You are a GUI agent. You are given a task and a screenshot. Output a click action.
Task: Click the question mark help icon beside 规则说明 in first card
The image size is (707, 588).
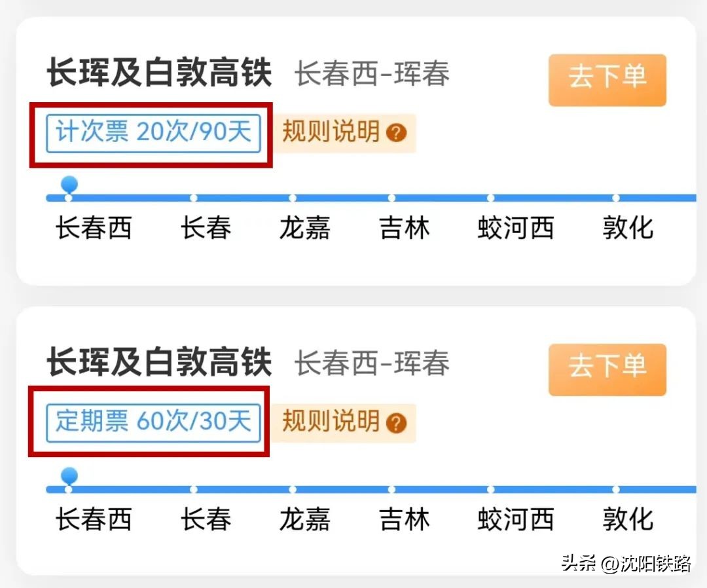coord(396,133)
